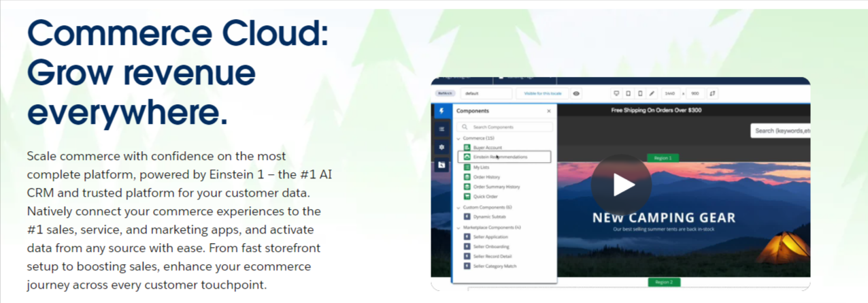Click the Seller Category Match component icon
The image size is (868, 303).
(x=467, y=266)
